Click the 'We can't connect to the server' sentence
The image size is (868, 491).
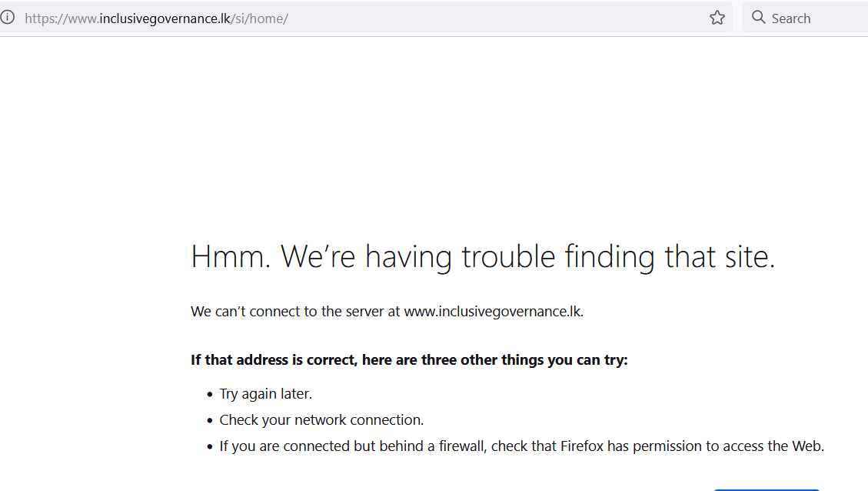click(x=387, y=312)
